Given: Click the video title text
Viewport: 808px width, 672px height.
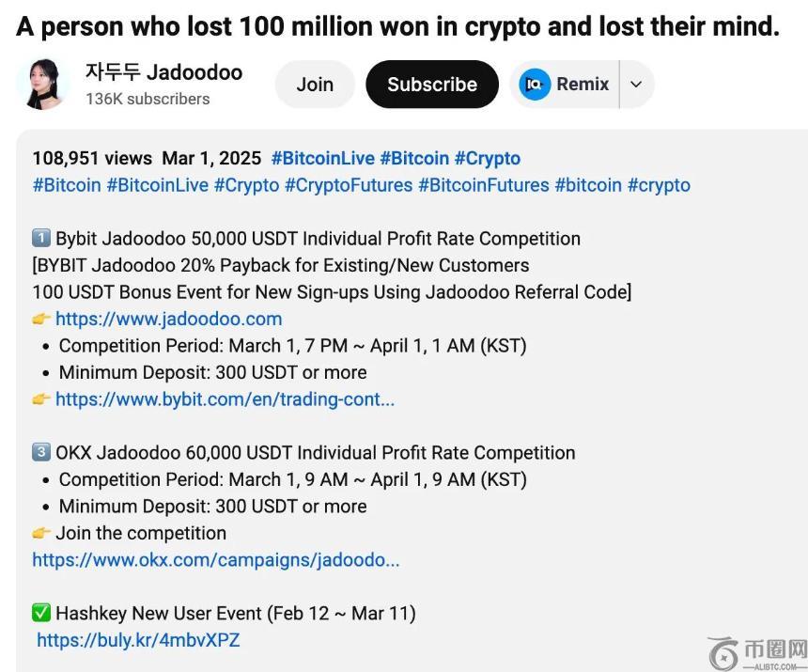Looking at the screenshot, I should pos(397,26).
